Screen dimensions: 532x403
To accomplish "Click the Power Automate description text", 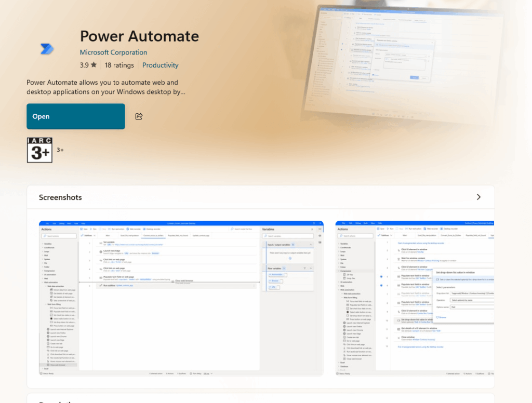I will [106, 87].
